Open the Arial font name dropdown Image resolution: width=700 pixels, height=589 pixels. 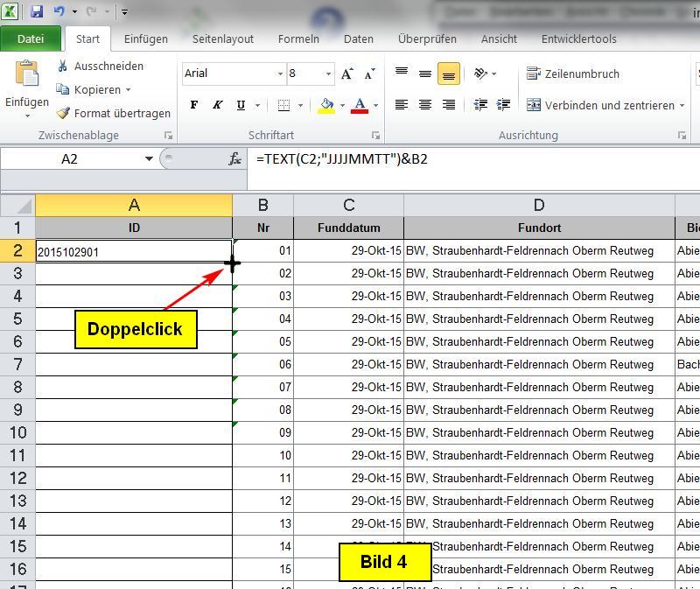click(280, 74)
